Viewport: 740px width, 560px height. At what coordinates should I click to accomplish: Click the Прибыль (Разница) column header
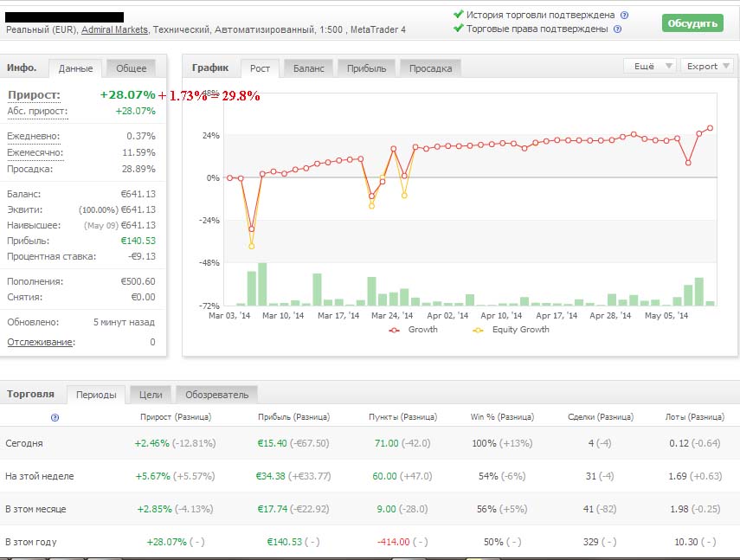(x=293, y=417)
